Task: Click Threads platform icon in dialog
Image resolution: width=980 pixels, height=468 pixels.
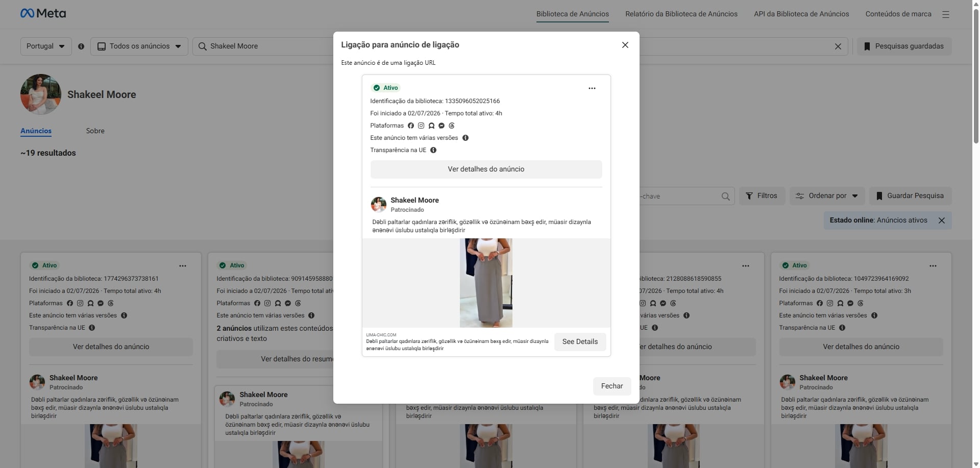Action: 451,126
